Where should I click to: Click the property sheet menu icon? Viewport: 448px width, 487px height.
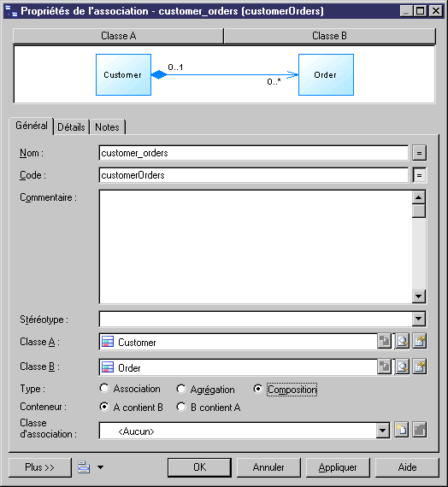point(84,467)
